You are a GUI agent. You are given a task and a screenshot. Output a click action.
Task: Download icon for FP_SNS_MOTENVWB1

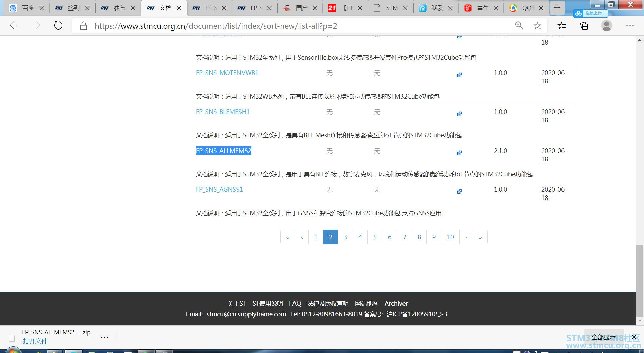pos(459,75)
